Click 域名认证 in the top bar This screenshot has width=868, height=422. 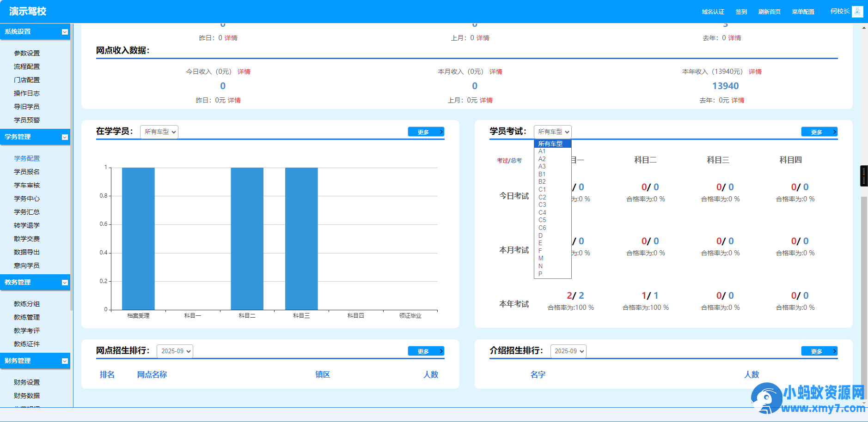pyautogui.click(x=713, y=11)
